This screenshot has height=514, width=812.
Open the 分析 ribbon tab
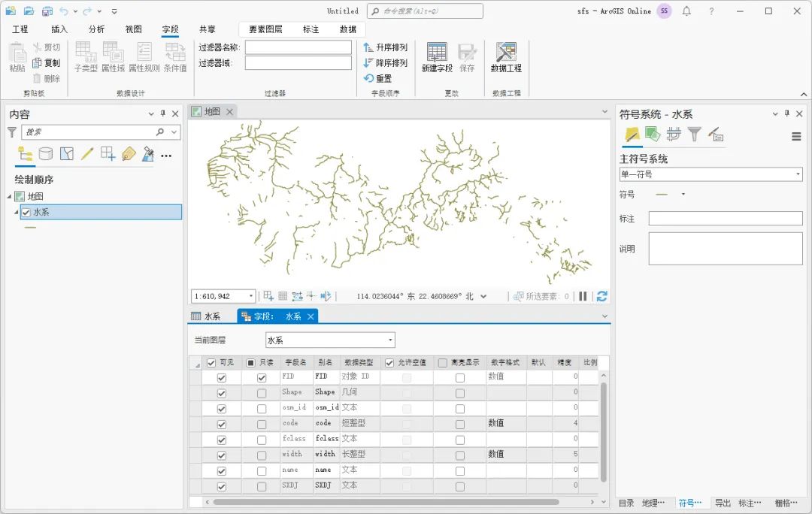pyautogui.click(x=96, y=29)
